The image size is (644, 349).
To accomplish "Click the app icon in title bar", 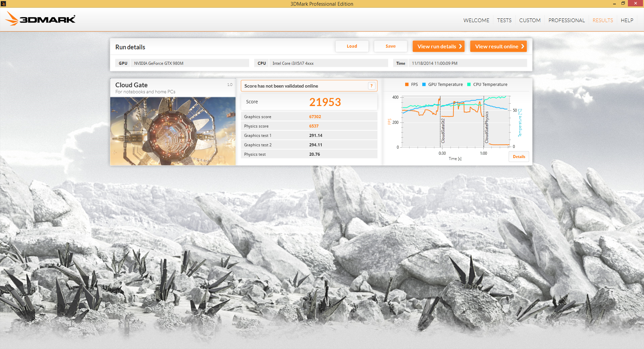I will coord(3,4).
